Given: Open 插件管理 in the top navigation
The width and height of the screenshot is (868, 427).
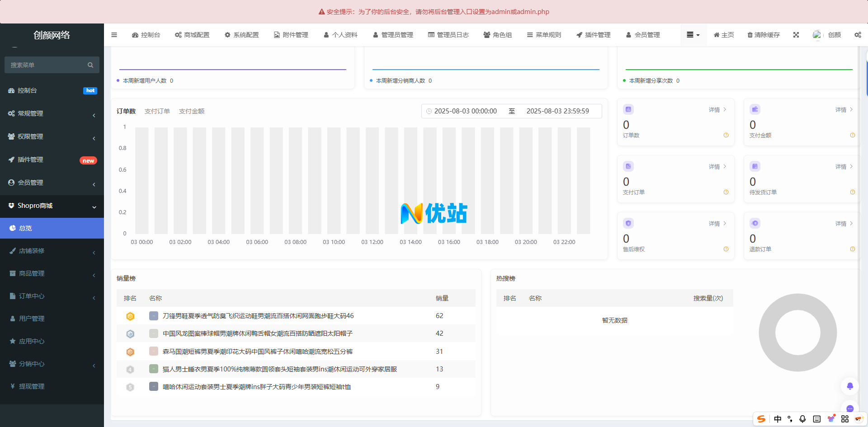Looking at the screenshot, I should point(593,35).
